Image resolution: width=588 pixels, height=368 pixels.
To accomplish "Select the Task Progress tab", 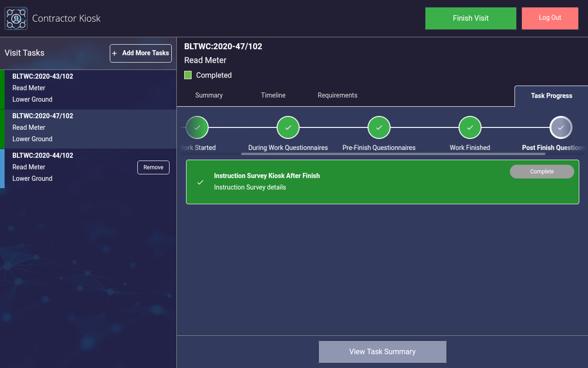I will click(551, 96).
